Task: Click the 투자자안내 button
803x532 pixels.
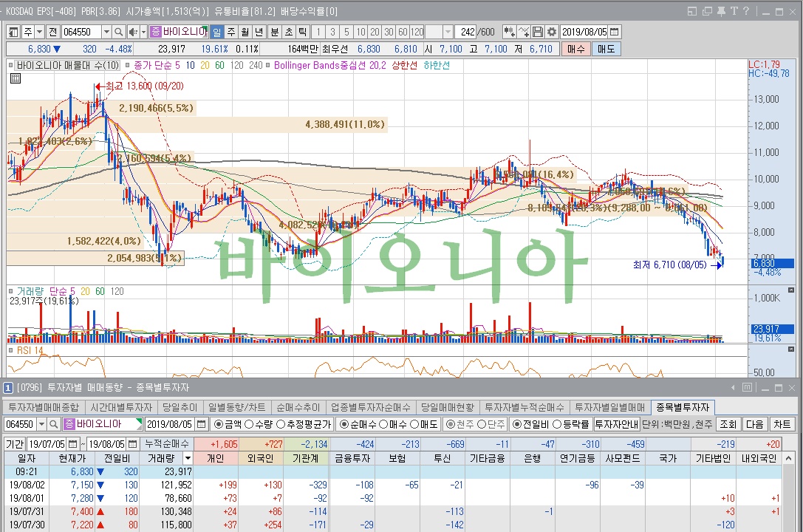Action: (x=617, y=424)
